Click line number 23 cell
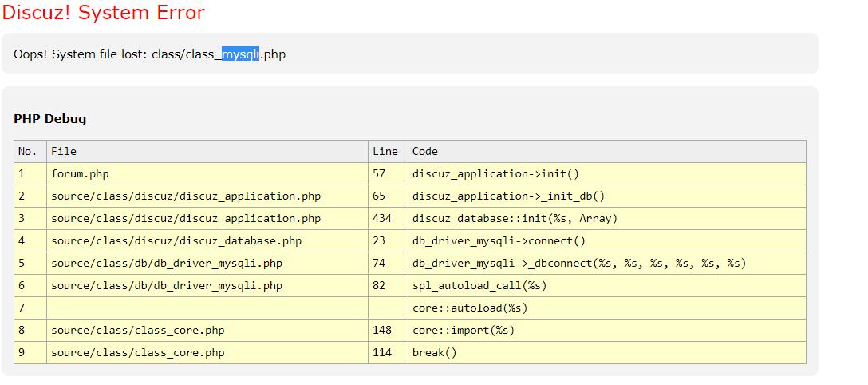The width and height of the screenshot is (868, 385). (x=388, y=241)
